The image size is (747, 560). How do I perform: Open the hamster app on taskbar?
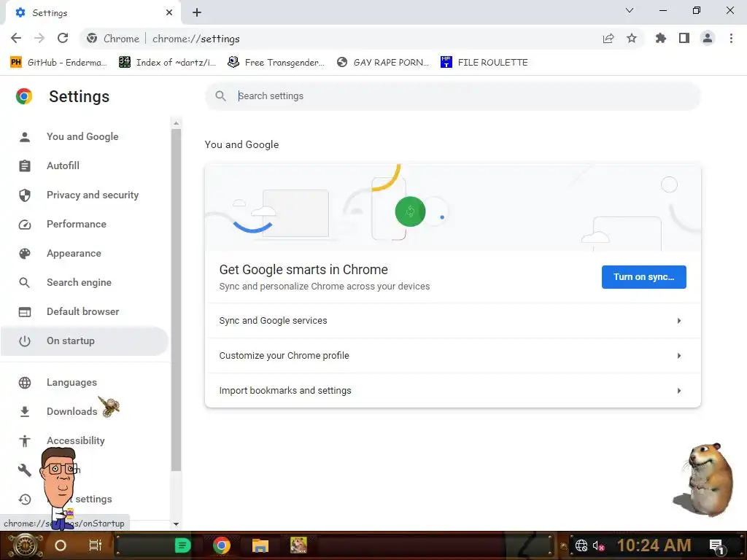(x=298, y=545)
